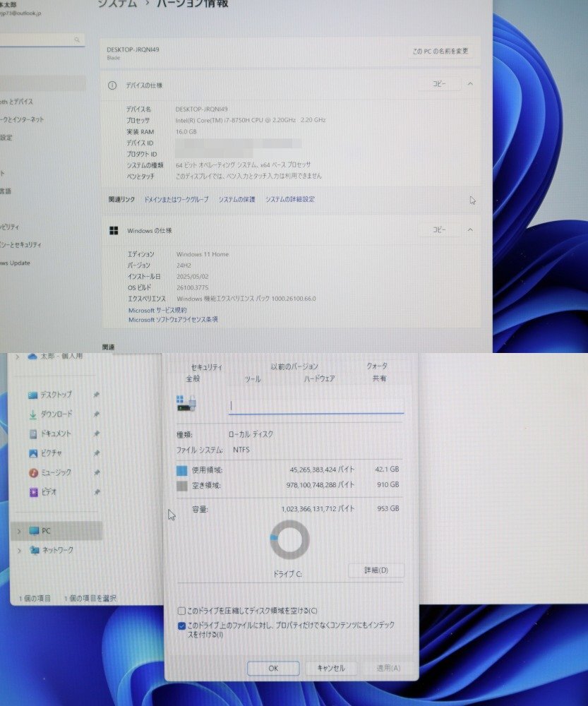Open Microsoft サービス規約 link
This screenshot has width=588, height=706.
[157, 310]
